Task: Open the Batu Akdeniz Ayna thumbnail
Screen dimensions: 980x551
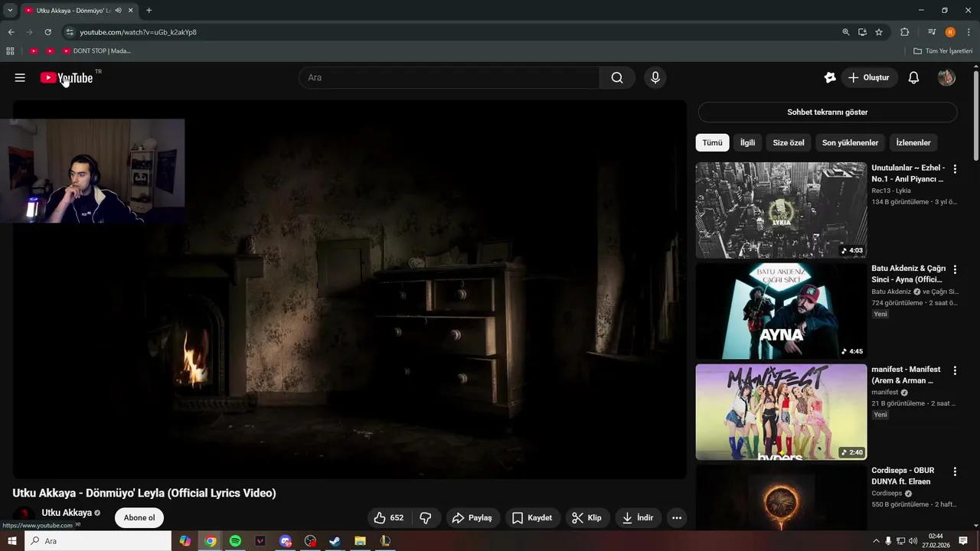Action: pos(781,311)
